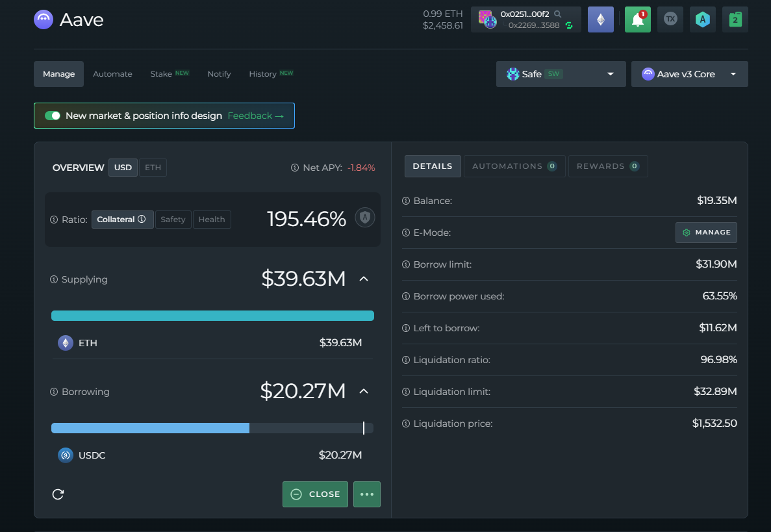771x532 pixels.
Task: Click wallet address 0x0251...00f2
Action: [525, 14]
